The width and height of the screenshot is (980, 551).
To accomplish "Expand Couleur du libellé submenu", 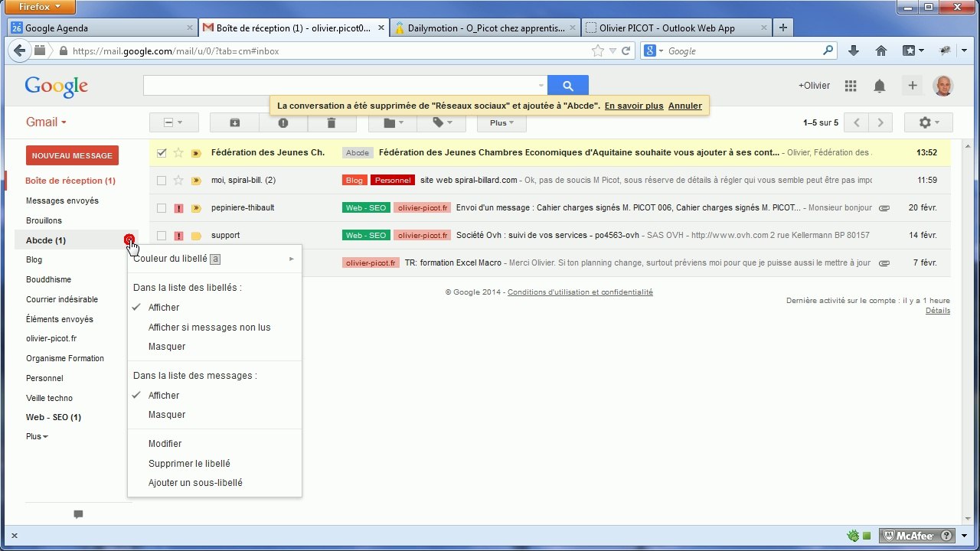I will pos(214,259).
